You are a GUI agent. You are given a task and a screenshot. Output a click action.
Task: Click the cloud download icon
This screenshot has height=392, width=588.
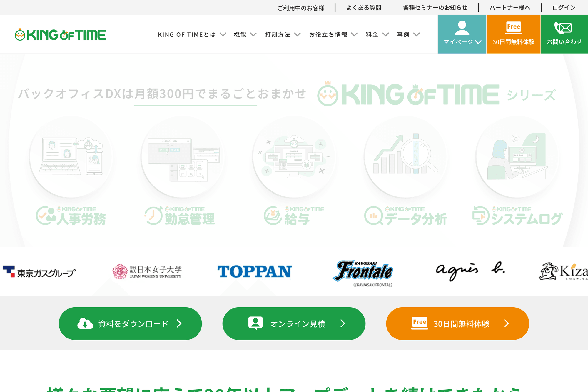pos(85,324)
